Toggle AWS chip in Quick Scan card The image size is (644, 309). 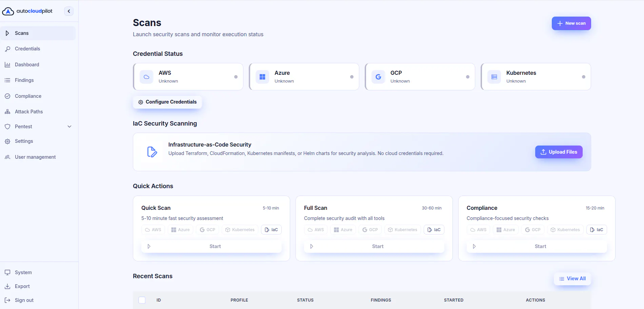coord(153,230)
